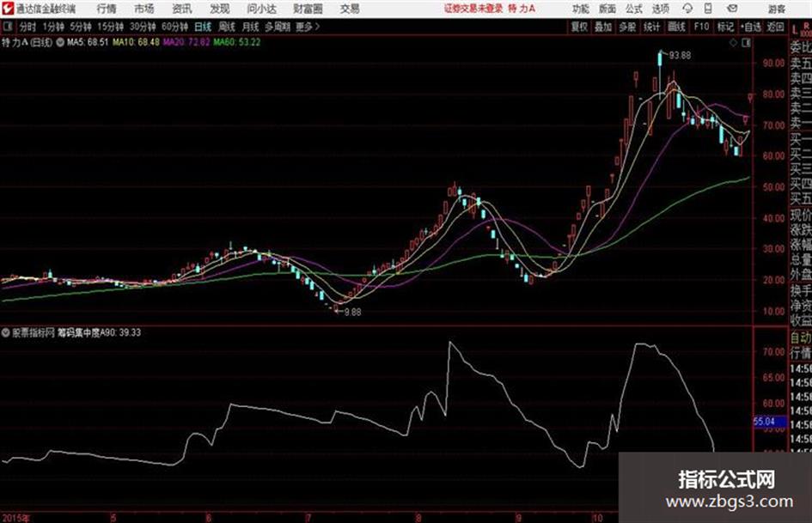
Task: Click the 返回 back button
Action: (775, 27)
